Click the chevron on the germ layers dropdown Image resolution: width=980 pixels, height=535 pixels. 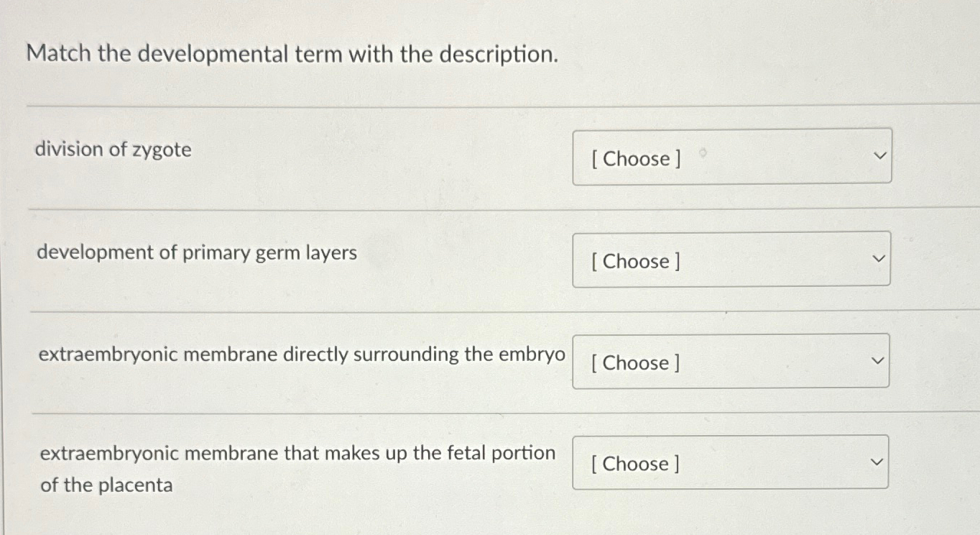pos(877,257)
